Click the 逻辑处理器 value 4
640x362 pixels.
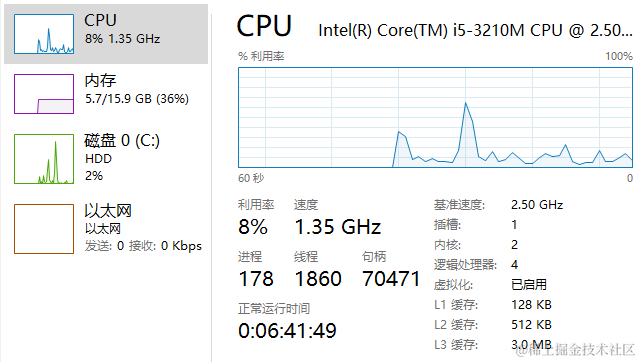[514, 264]
